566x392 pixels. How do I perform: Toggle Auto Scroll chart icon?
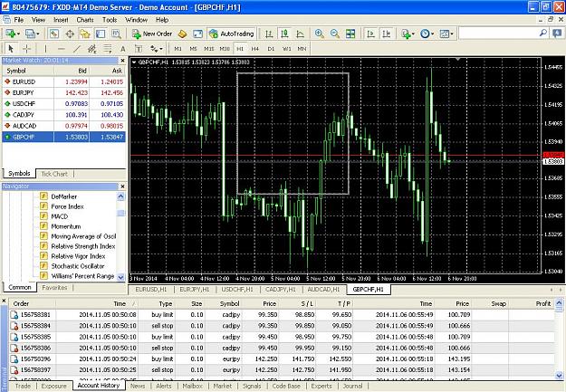[370, 33]
